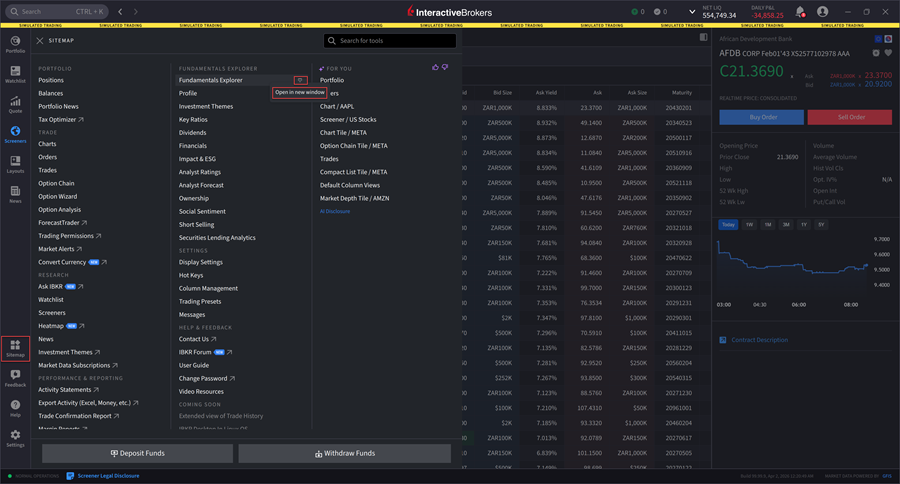Click the Search for tools field
The image size is (900, 484).
(390, 41)
